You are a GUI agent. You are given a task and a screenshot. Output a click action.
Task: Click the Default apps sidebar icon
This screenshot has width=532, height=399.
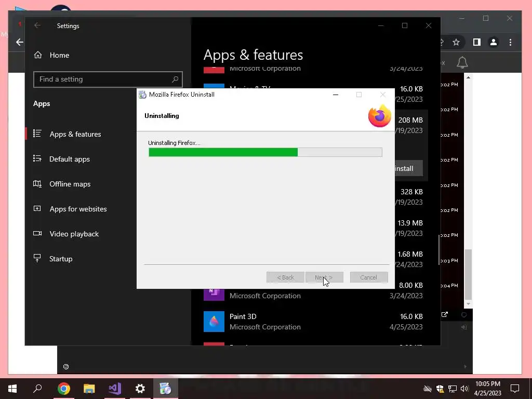(x=37, y=158)
